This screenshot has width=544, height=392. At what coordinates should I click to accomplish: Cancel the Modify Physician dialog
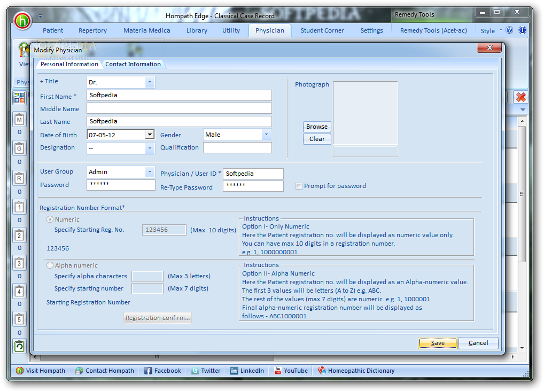(478, 343)
